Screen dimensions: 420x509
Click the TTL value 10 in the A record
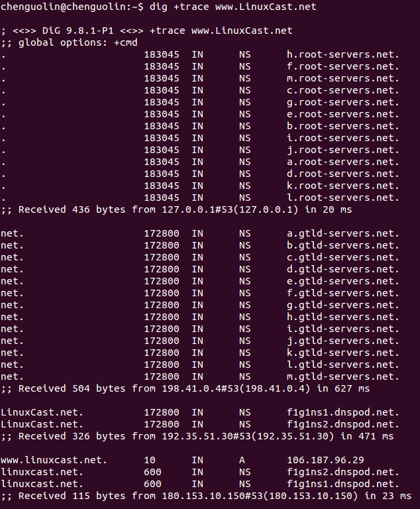coord(150,460)
